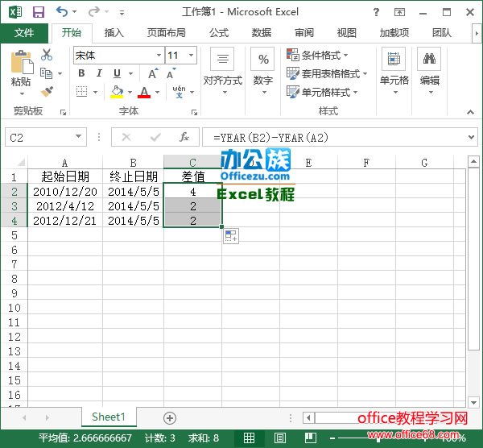Open the Excel Help question mark
The image size is (483, 448).
point(376,12)
